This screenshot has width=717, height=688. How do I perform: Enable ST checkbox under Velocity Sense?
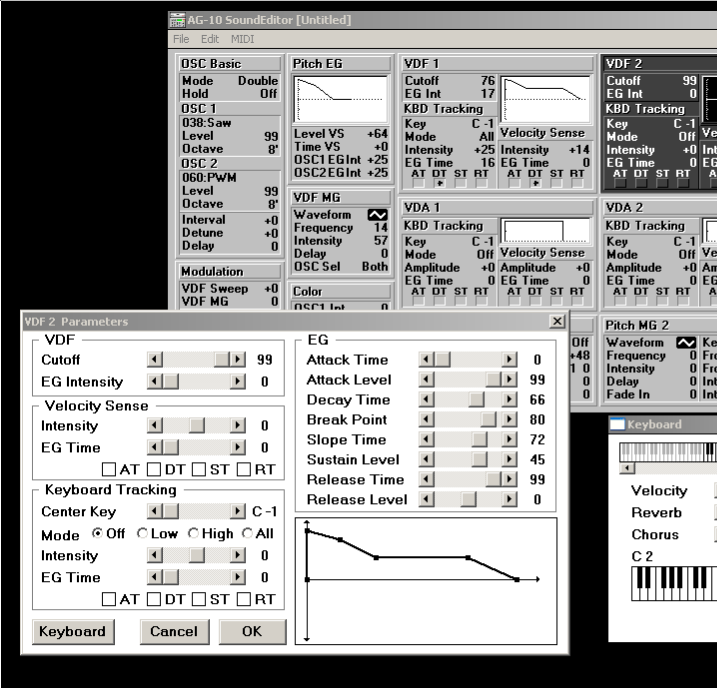[x=198, y=469]
